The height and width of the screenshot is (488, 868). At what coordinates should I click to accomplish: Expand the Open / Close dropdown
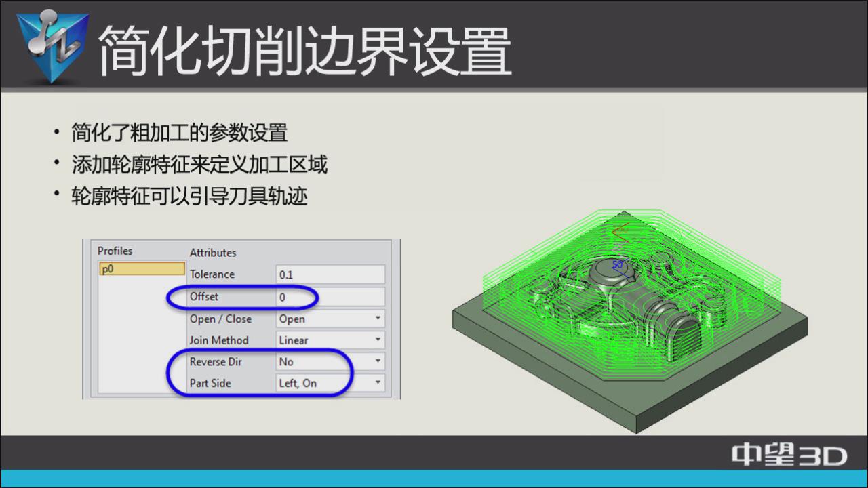point(378,319)
